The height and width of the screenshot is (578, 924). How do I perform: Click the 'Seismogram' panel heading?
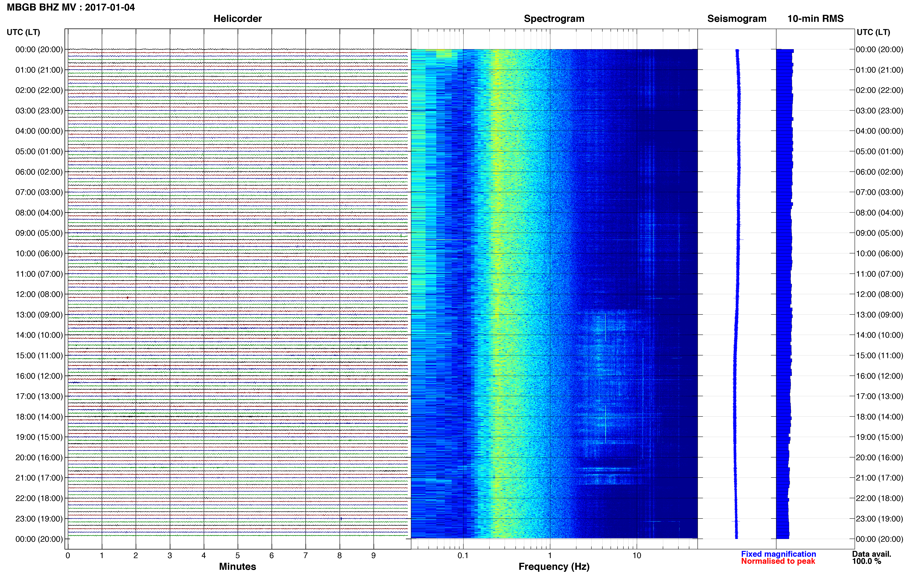[737, 19]
